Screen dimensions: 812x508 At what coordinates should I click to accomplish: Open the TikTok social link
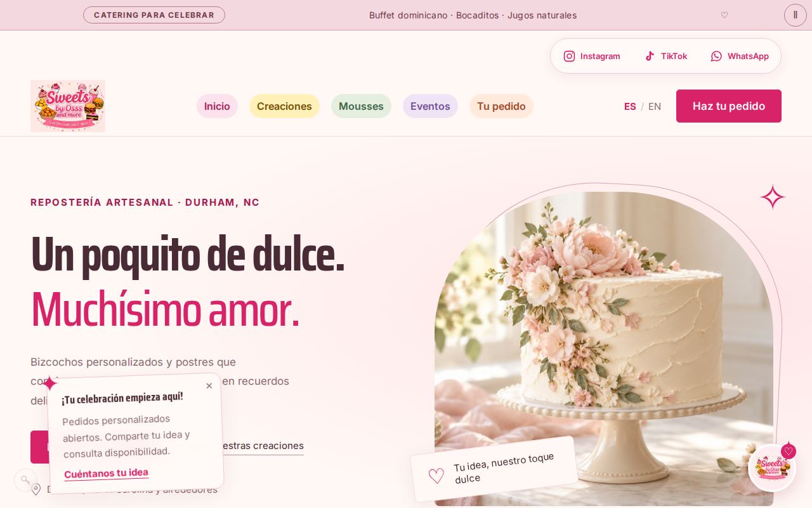point(665,56)
